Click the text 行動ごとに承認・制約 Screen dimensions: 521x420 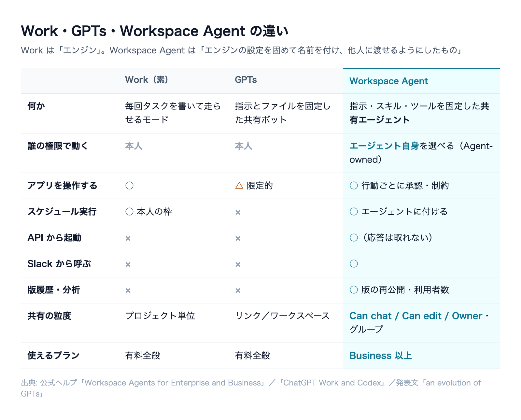pyautogui.click(x=405, y=186)
